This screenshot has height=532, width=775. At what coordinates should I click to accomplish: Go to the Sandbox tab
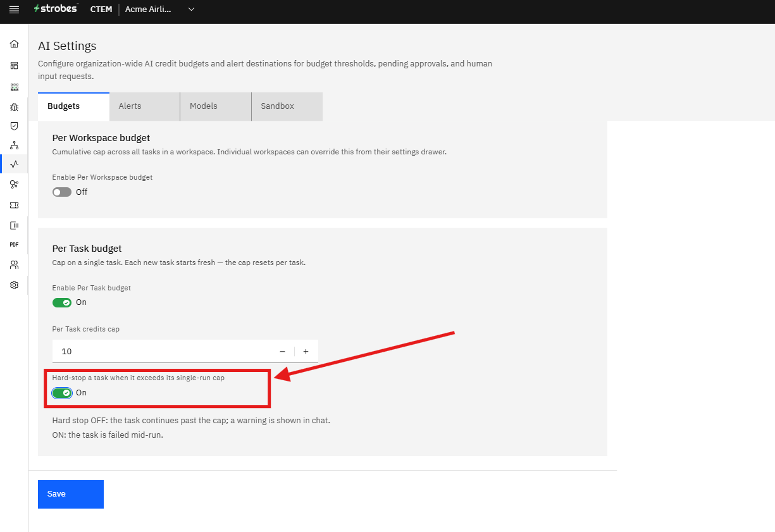287,106
